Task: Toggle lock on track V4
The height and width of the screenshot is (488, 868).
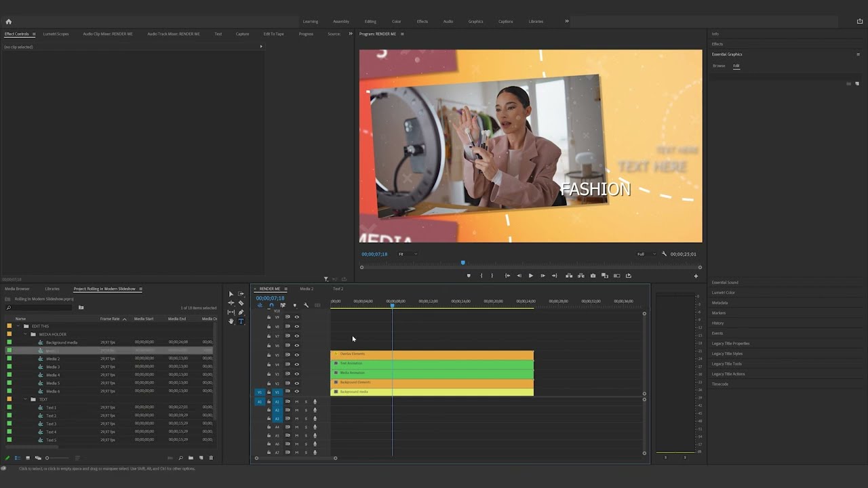Action: point(269,365)
